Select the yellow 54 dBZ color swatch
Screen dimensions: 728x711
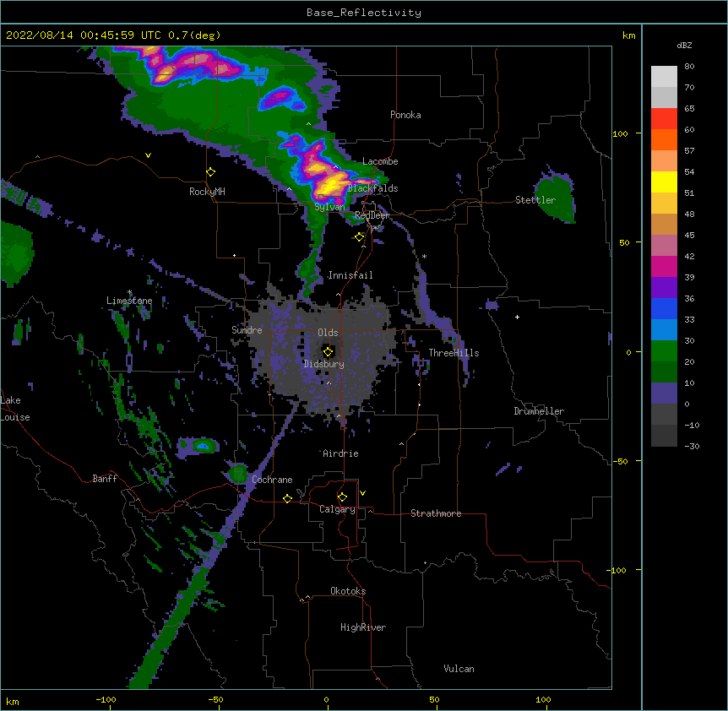pos(664,182)
